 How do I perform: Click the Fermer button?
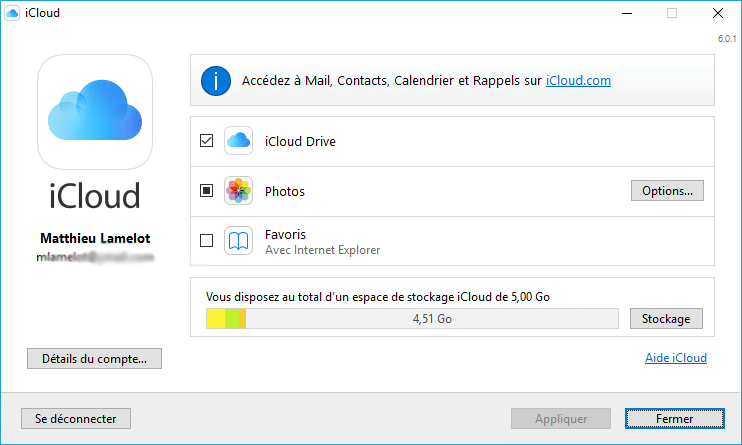click(x=674, y=418)
